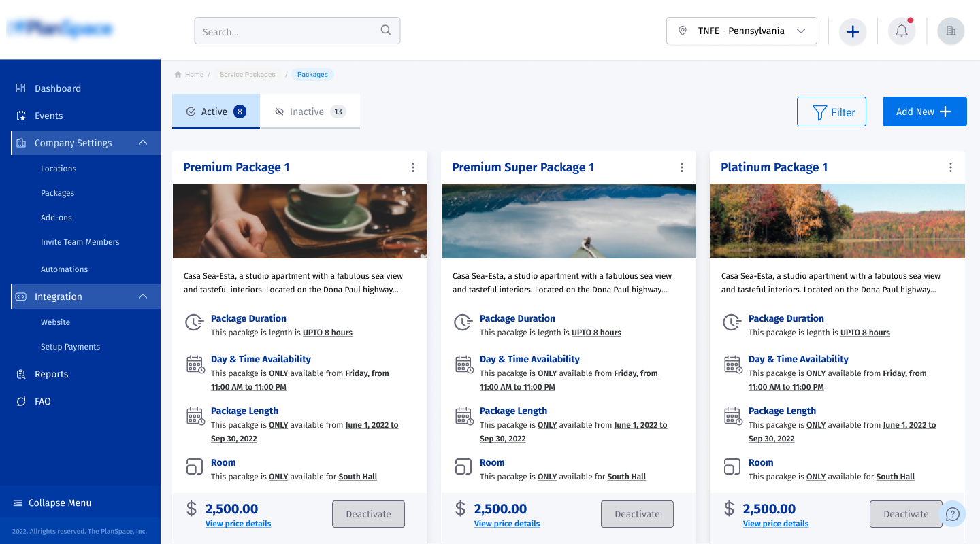
Task: Click the Premium Package 1 coffee image
Action: pos(300,221)
